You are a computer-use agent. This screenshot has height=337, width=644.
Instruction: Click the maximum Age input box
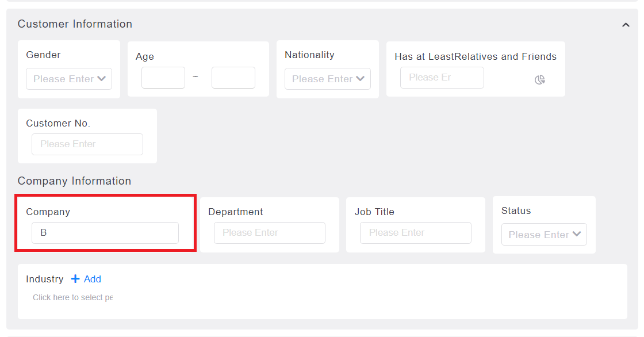233,78
